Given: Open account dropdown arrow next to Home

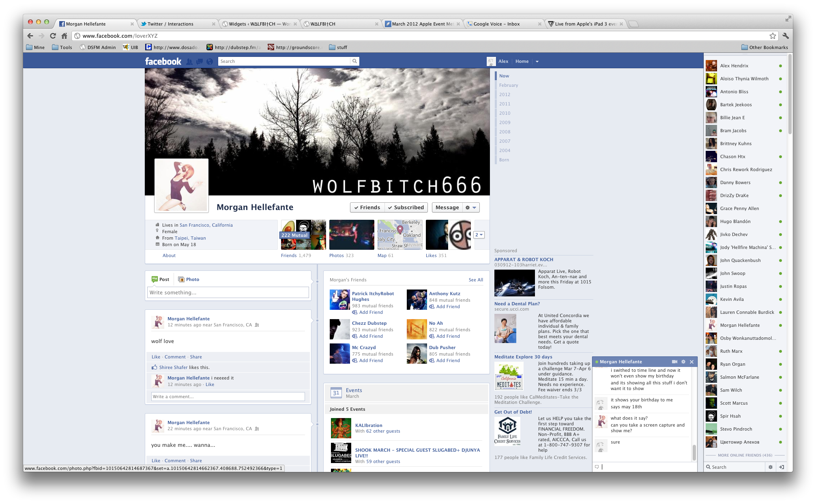Looking at the screenshot, I should 537,62.
